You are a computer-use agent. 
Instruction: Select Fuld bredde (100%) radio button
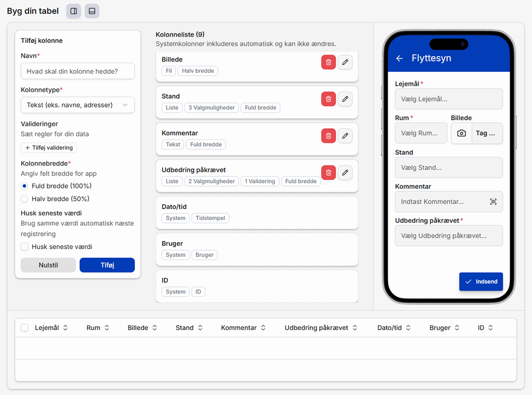tap(25, 186)
